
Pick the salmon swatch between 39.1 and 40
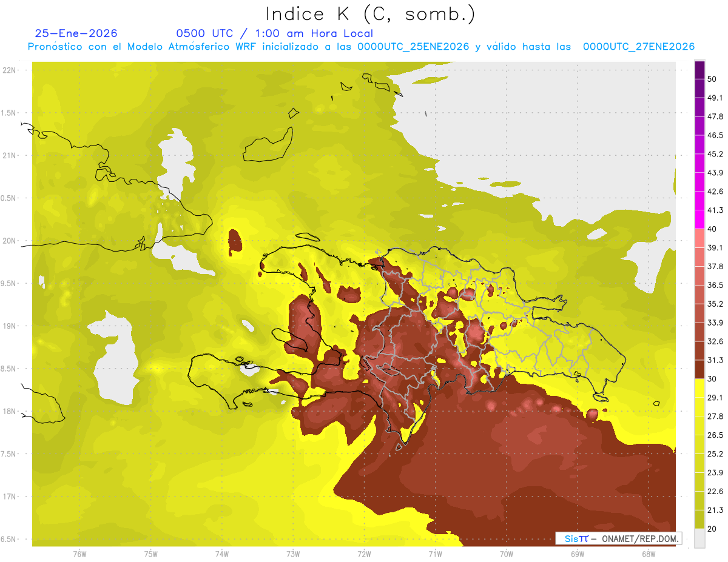click(699, 239)
